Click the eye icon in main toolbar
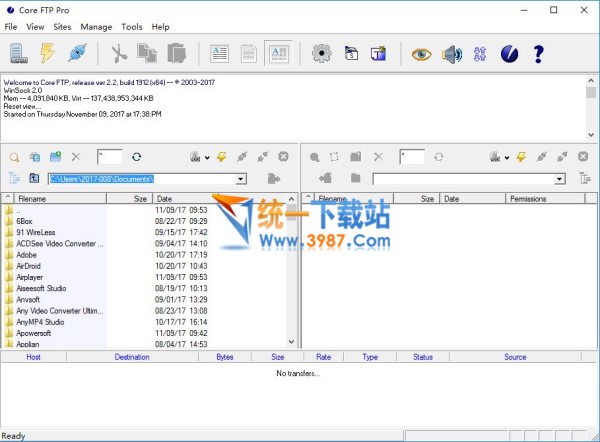Viewport: 600px width, 442px height. pos(421,53)
